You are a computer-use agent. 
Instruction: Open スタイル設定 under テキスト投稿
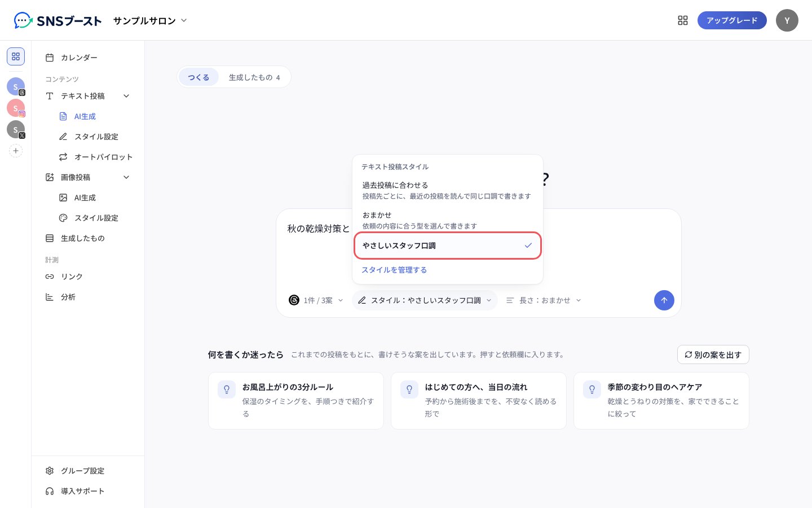95,137
